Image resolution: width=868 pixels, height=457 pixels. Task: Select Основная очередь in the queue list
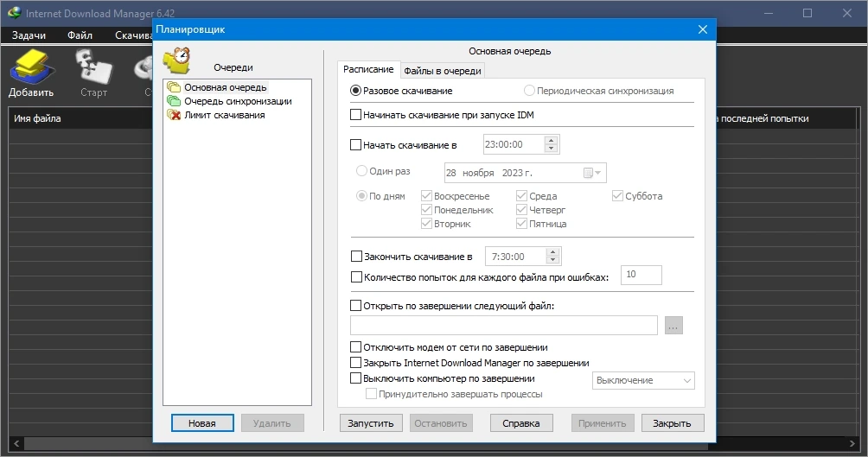pyautogui.click(x=226, y=87)
